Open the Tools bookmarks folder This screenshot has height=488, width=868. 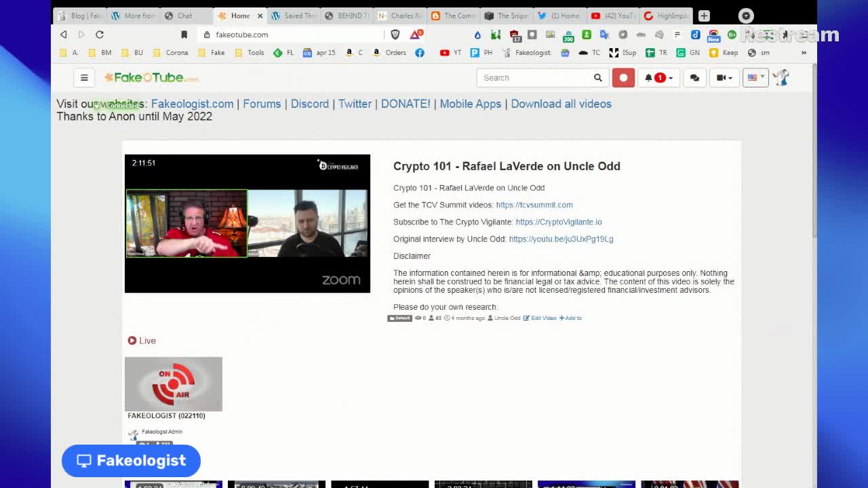[x=250, y=52]
